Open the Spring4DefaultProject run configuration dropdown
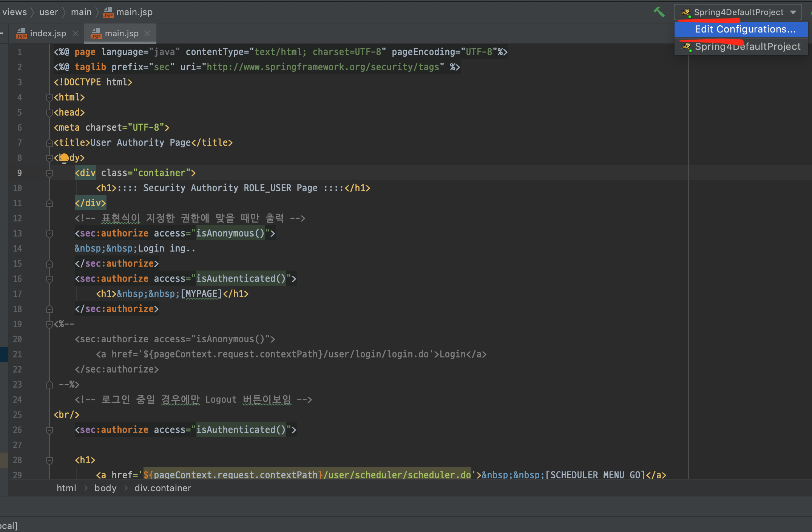This screenshot has width=812, height=532. 793,12
